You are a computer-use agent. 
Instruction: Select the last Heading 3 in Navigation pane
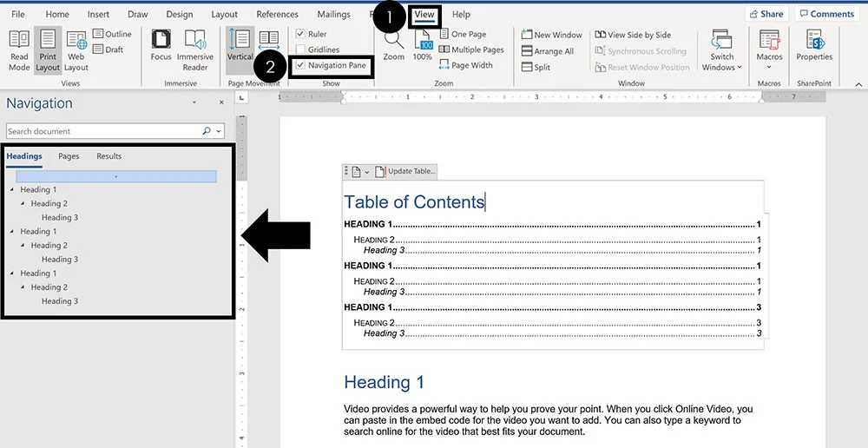(x=60, y=301)
